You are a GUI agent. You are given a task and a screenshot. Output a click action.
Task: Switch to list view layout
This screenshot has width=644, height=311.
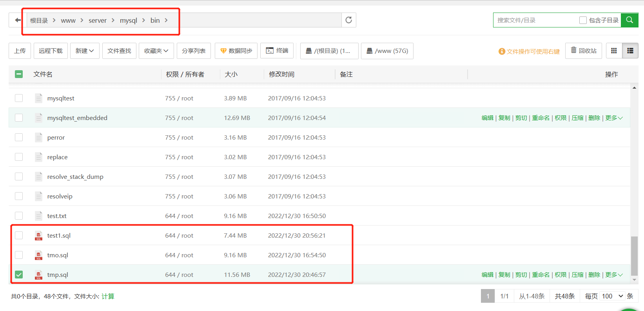click(630, 51)
